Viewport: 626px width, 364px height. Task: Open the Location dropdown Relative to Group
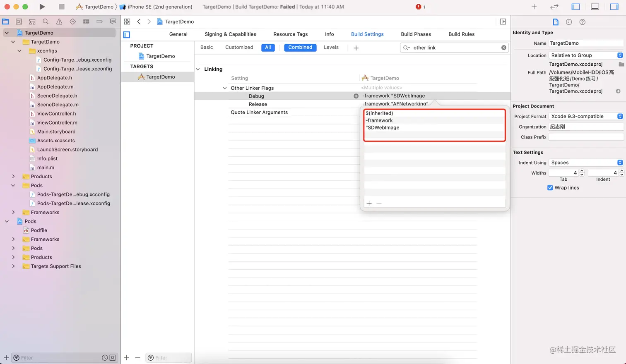pos(586,55)
